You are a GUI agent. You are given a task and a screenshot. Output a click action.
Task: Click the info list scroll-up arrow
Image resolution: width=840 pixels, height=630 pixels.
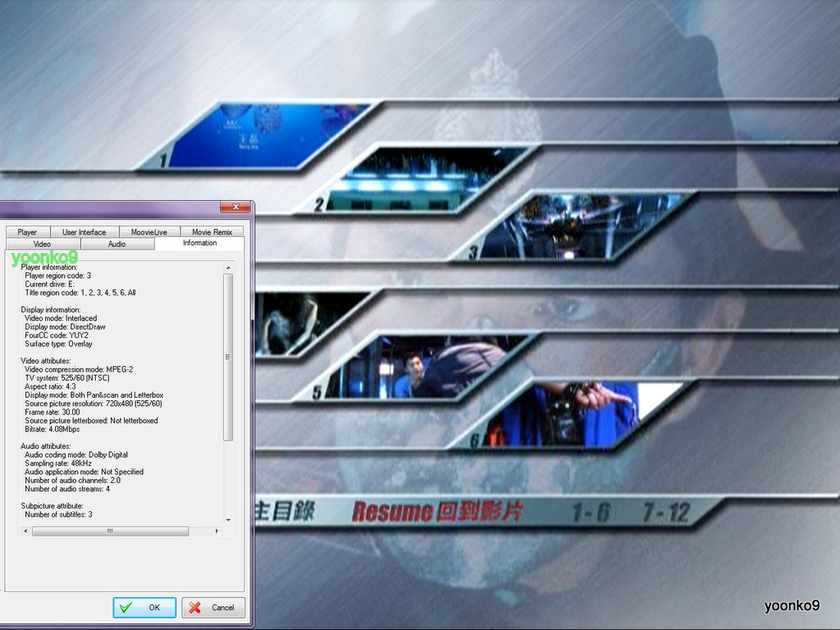click(x=228, y=267)
